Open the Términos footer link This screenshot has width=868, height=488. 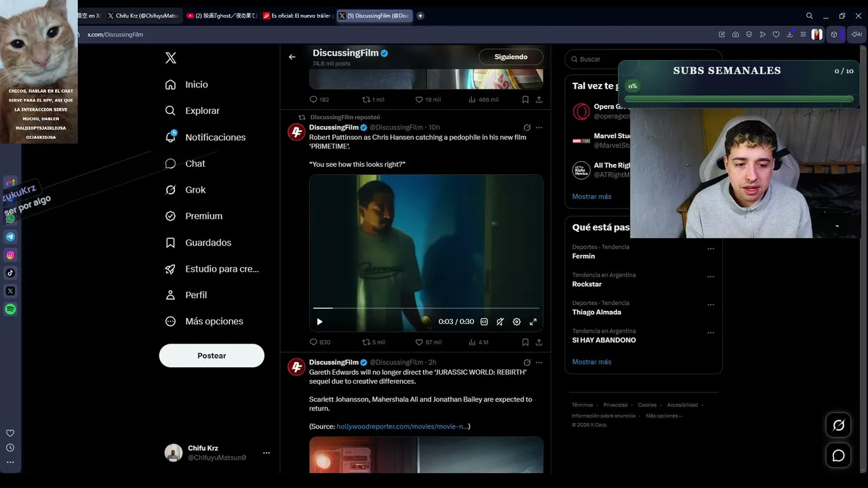click(x=582, y=405)
